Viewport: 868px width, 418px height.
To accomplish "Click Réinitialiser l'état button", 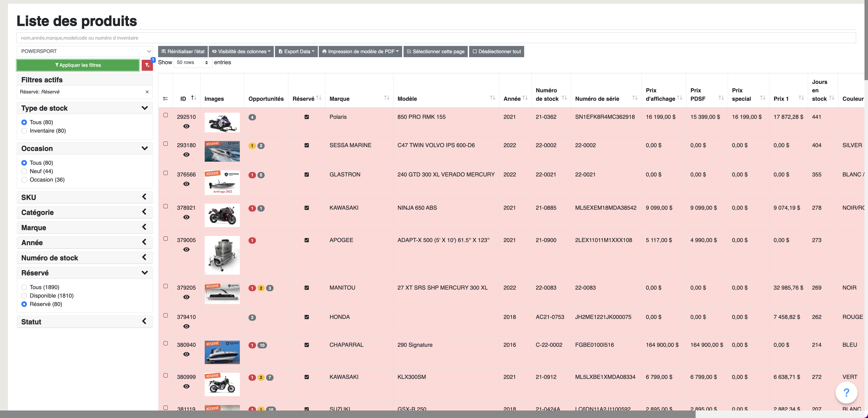I will click(x=183, y=52).
